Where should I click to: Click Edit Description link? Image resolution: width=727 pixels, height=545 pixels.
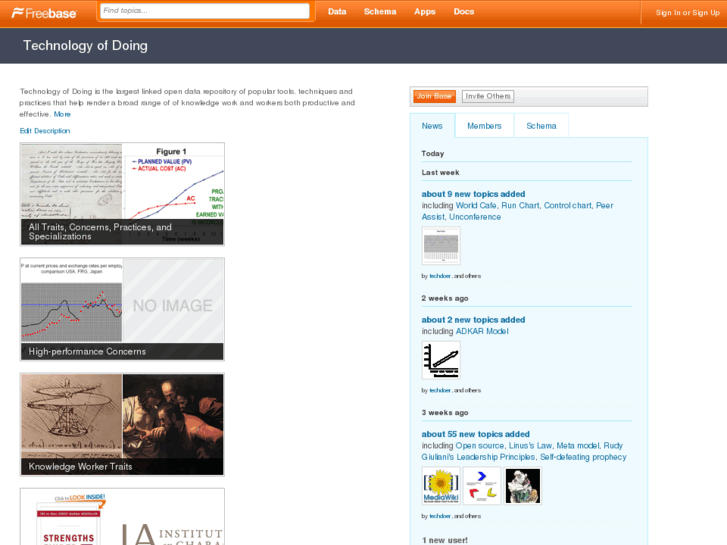click(x=45, y=131)
